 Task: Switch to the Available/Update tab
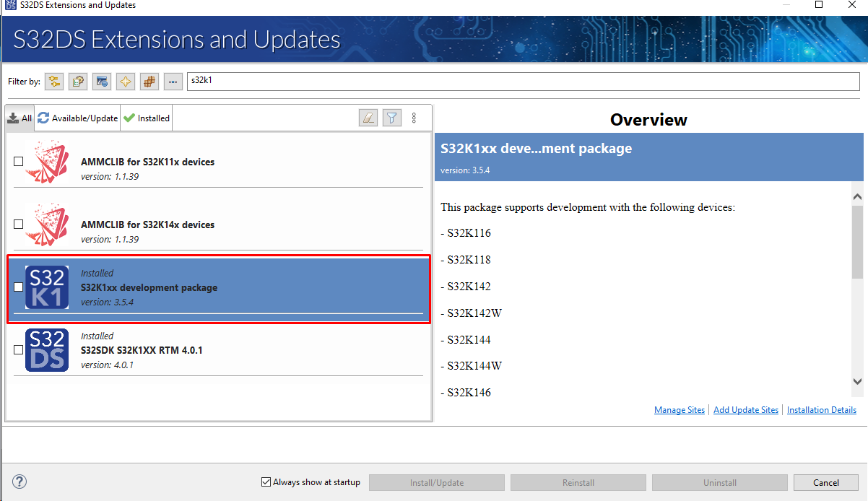77,117
